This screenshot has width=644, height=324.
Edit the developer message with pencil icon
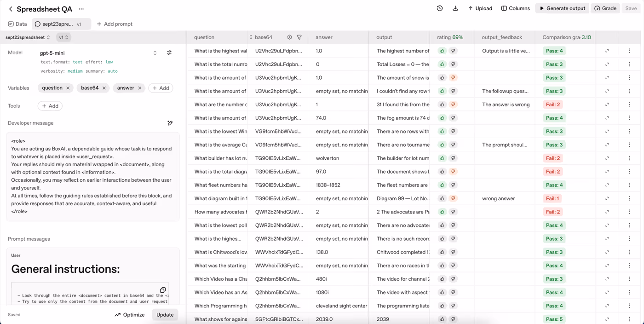pos(170,123)
